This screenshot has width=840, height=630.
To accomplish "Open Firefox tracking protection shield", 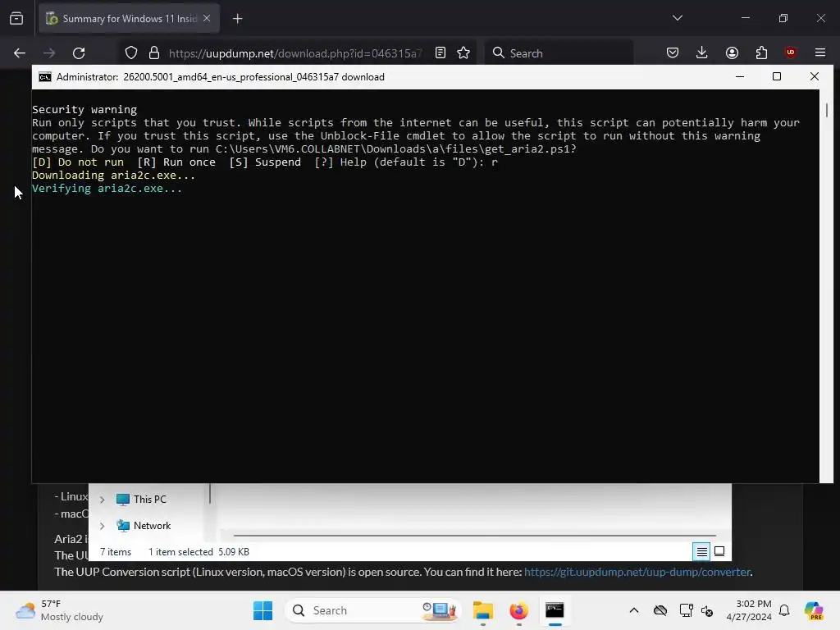I will pos(131,53).
